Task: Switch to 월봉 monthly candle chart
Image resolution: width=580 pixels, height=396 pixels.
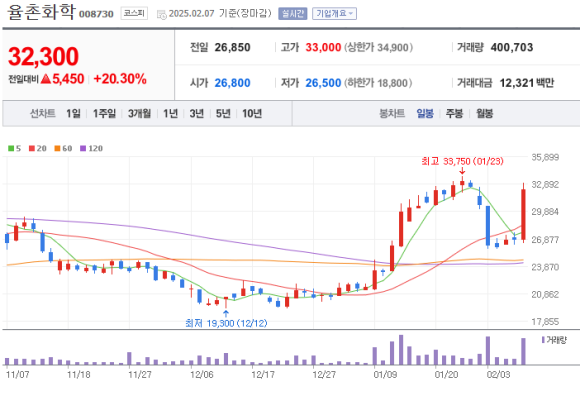Action: (x=485, y=114)
